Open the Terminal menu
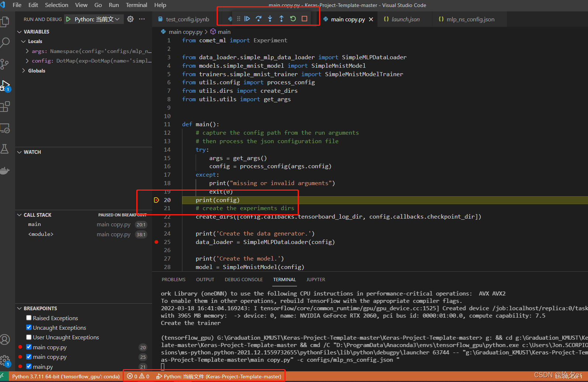Image resolution: width=588 pixels, height=382 pixels. pos(136,5)
